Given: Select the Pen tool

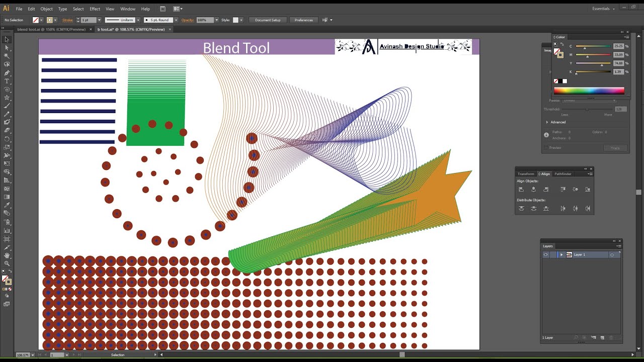Looking at the screenshot, I should [x=7, y=72].
